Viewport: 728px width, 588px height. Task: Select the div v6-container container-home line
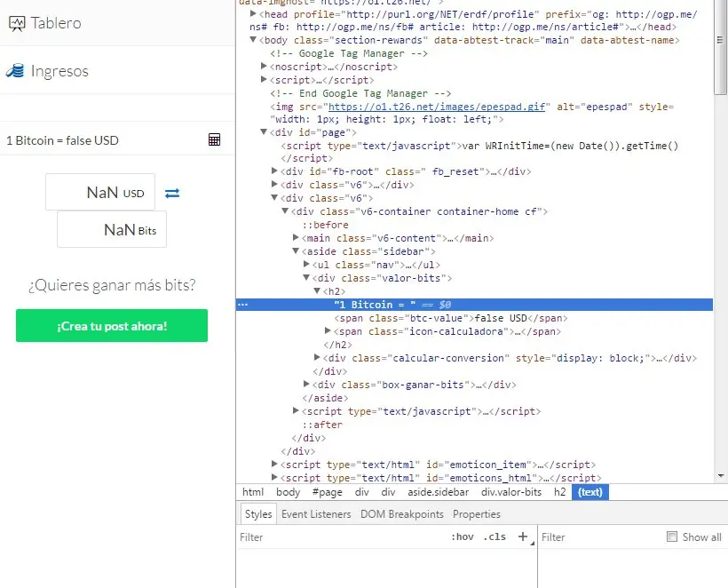(x=419, y=211)
